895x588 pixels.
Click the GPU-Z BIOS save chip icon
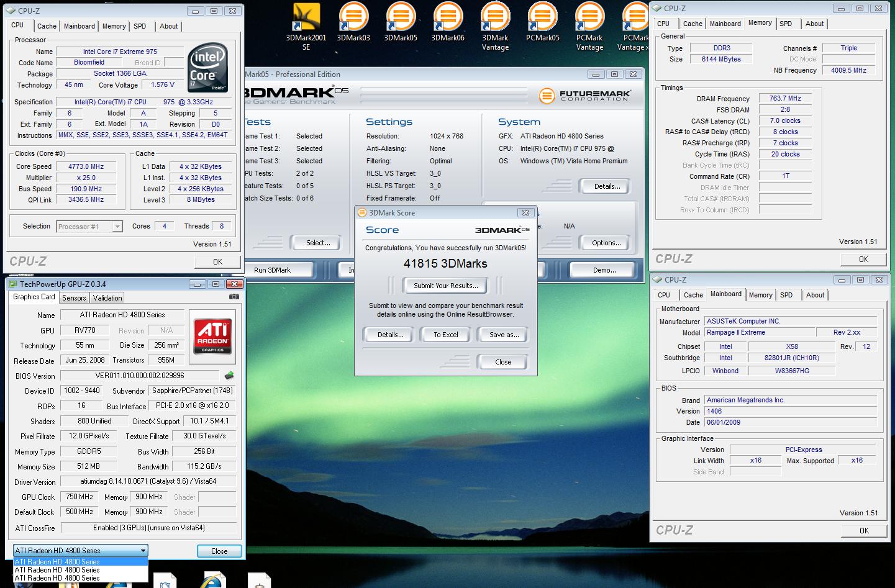click(229, 376)
